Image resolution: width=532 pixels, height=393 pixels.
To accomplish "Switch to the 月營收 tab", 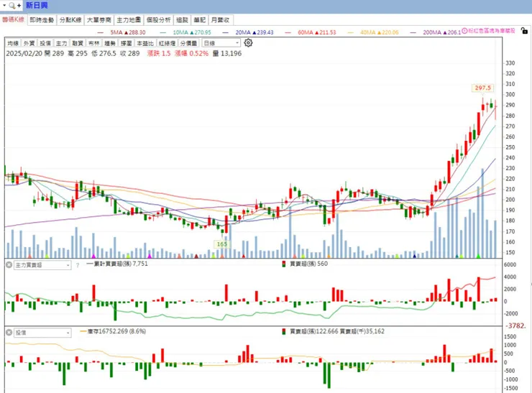I will pyautogui.click(x=220, y=20).
